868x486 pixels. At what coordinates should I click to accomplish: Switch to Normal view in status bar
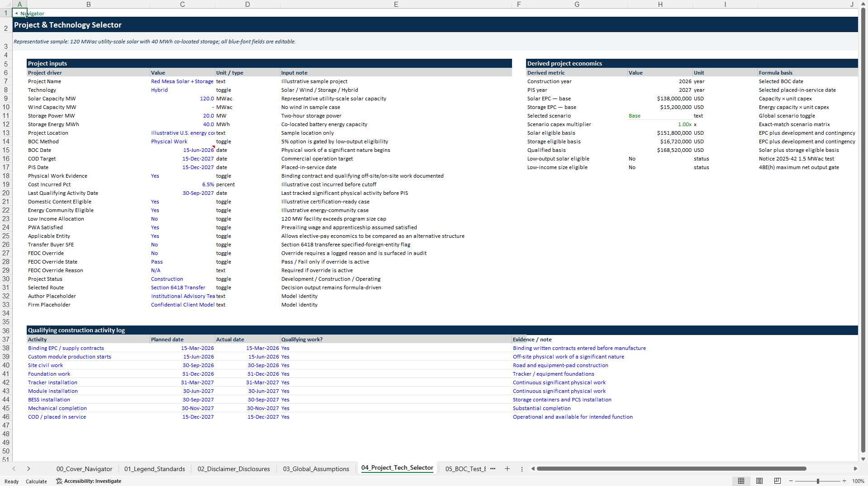pos(741,481)
